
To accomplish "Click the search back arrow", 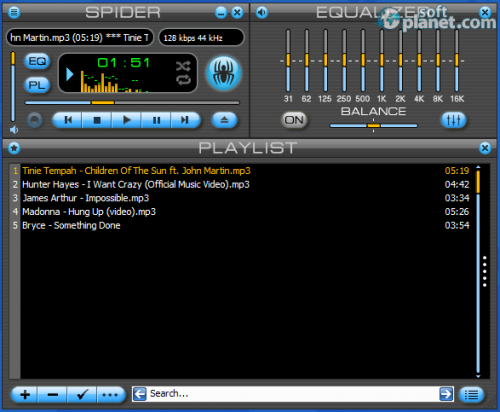I will point(140,394).
